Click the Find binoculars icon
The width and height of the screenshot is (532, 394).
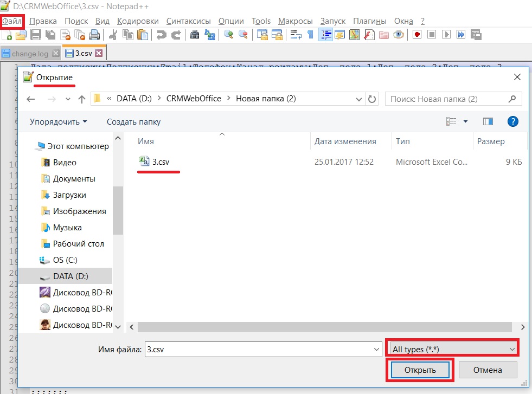click(195, 35)
